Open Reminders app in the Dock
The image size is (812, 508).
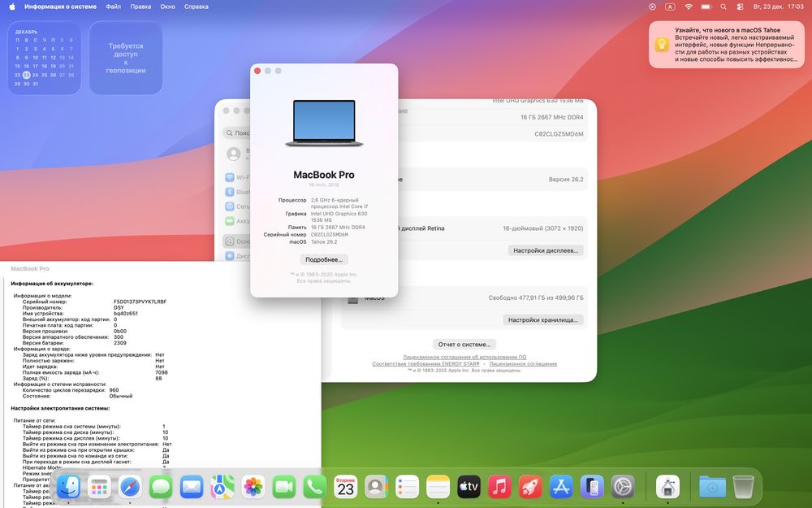coord(407,487)
